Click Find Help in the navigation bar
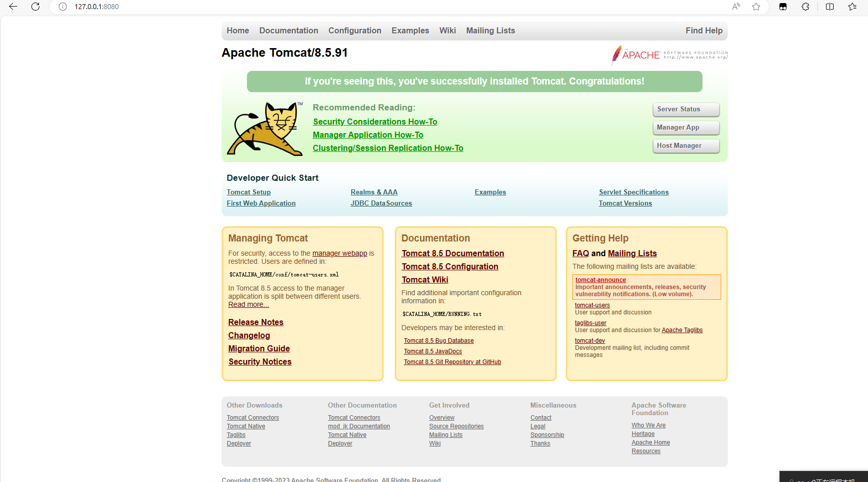The width and height of the screenshot is (868, 482). coord(704,30)
